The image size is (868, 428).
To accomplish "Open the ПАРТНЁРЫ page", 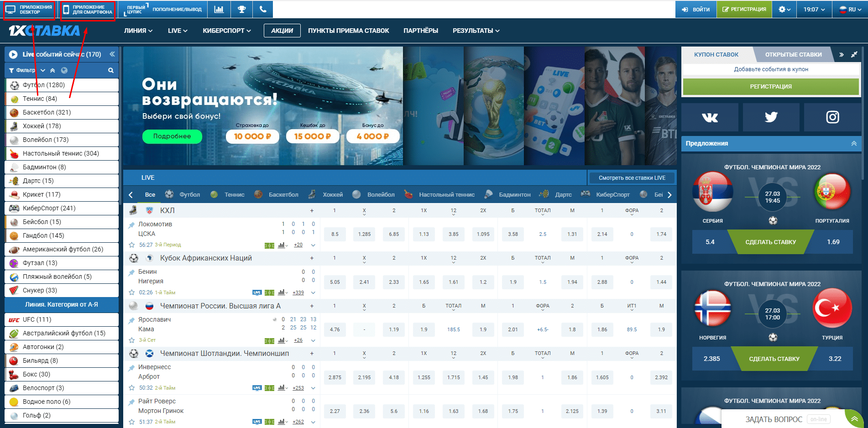I will click(x=421, y=31).
